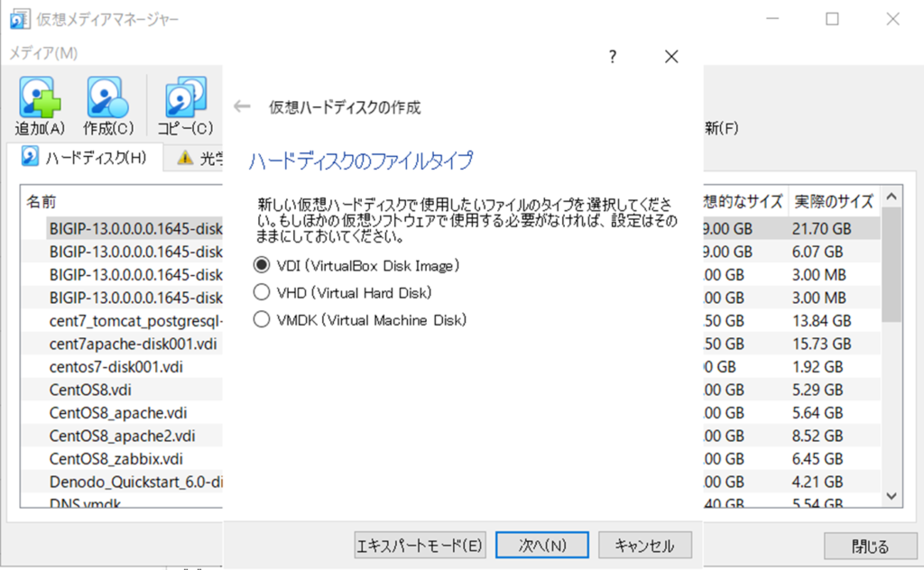The width and height of the screenshot is (924, 570).
Task: Click the Create (作成) disk toolbar icon
Action: click(108, 98)
